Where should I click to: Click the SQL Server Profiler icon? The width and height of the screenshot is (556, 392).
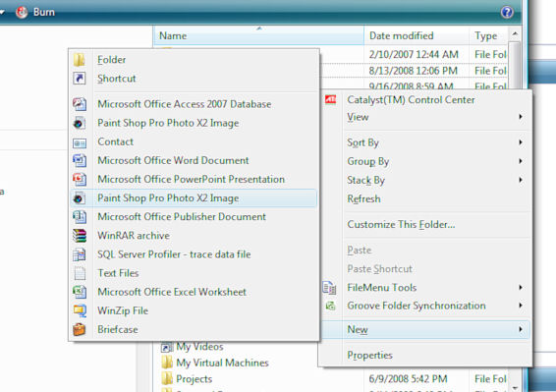coord(80,254)
